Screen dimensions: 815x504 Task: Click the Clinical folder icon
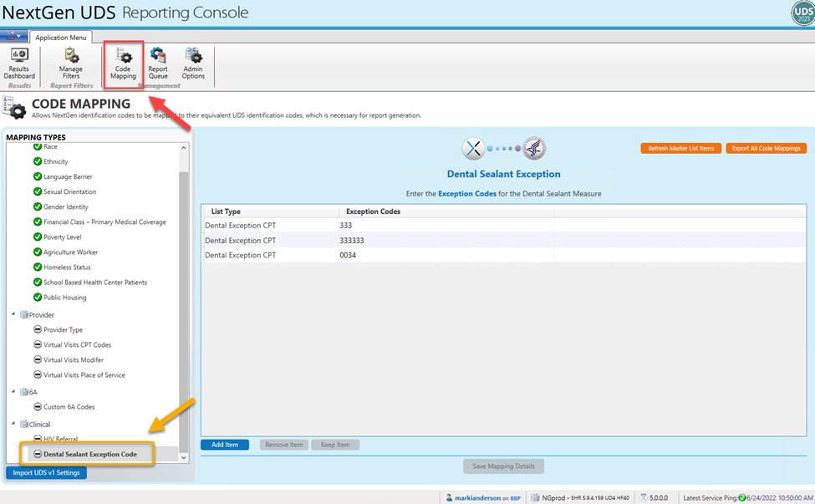coord(24,424)
